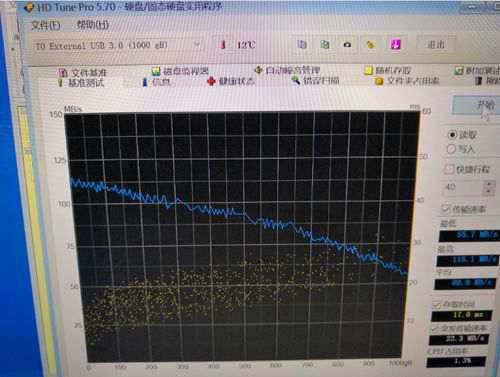Click the yellow options toolbar icon
This screenshot has width=500, height=377.
click(x=370, y=44)
